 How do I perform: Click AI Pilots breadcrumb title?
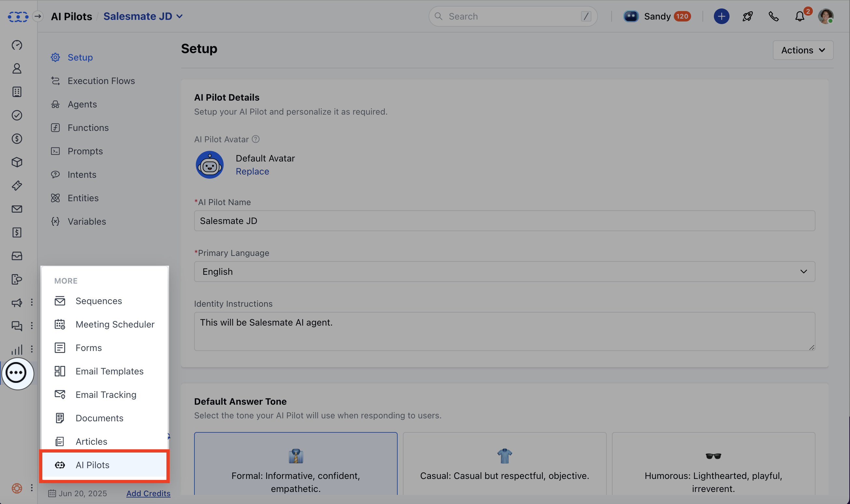pyautogui.click(x=72, y=16)
